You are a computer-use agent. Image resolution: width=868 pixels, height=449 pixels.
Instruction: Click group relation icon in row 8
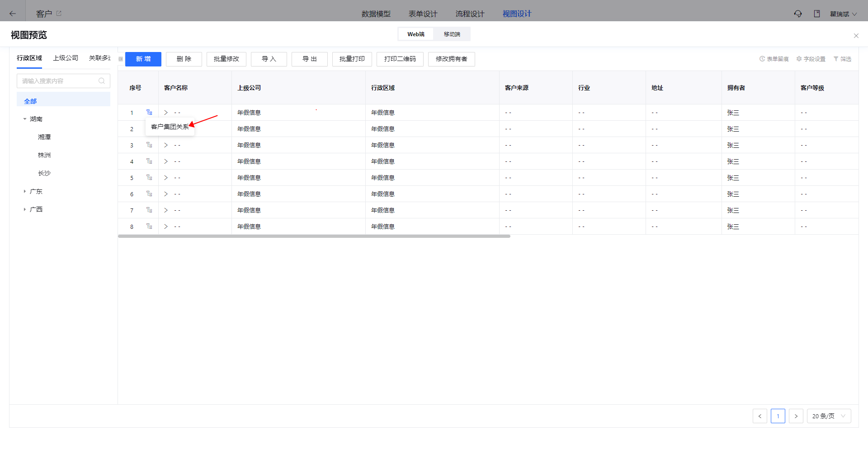(149, 226)
